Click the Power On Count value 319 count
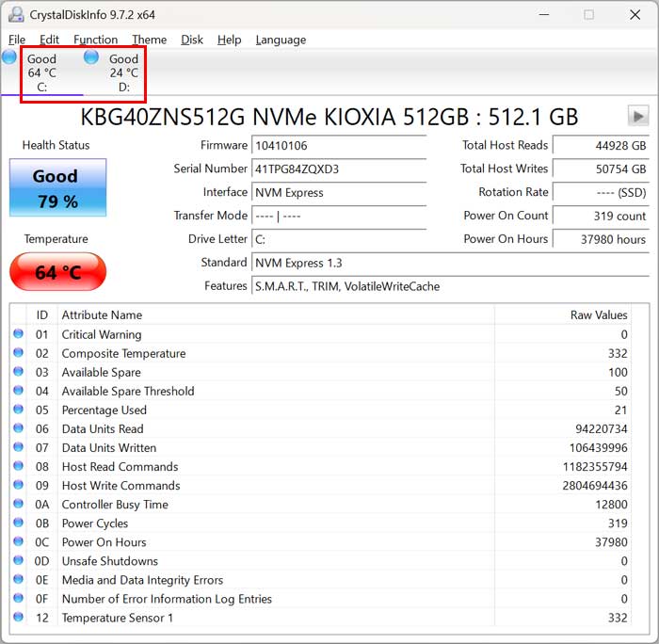The width and height of the screenshot is (659, 644). [x=601, y=217]
